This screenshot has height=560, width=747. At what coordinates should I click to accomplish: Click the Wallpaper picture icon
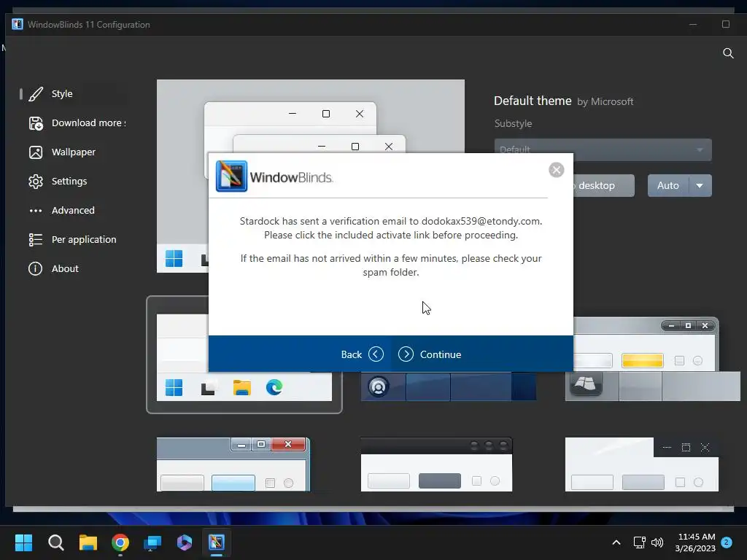(36, 152)
